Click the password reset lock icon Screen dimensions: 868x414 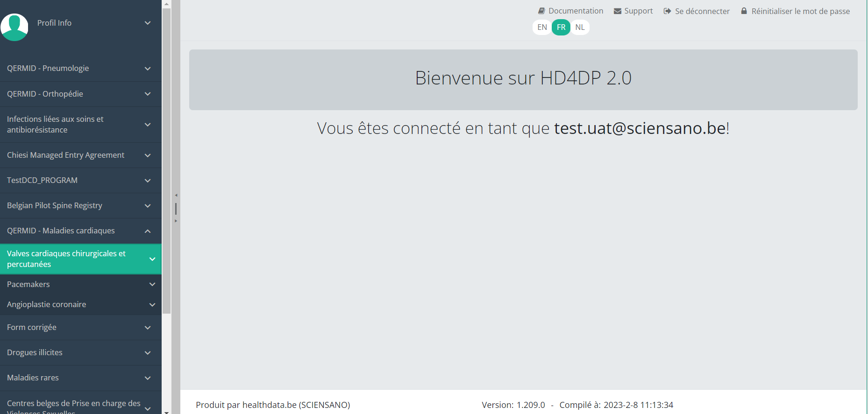click(x=744, y=11)
